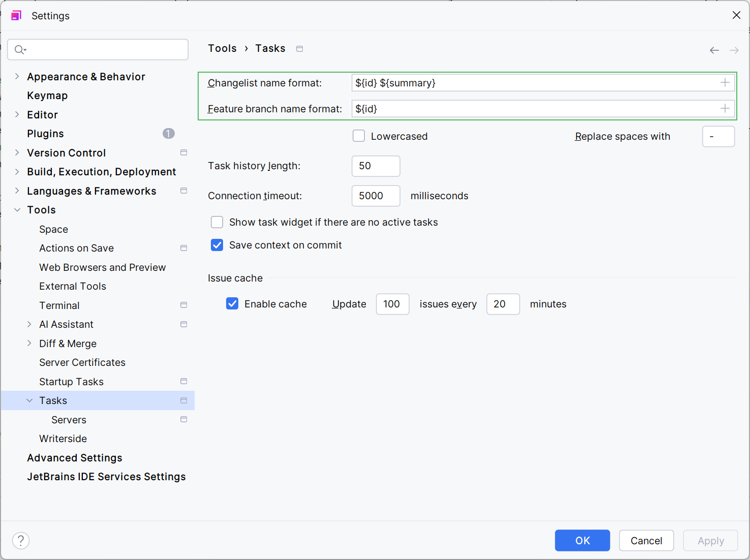Click the Plugins update count badge

pos(168,134)
